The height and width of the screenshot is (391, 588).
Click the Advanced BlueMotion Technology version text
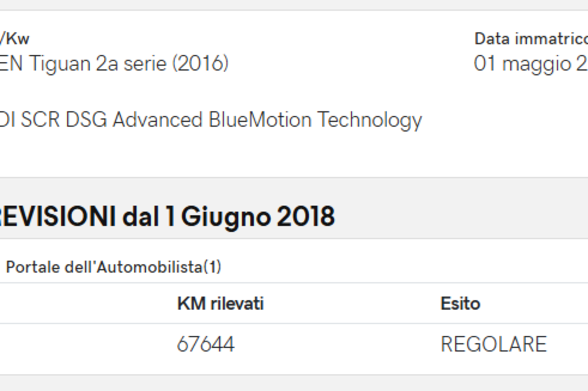[x=268, y=120]
